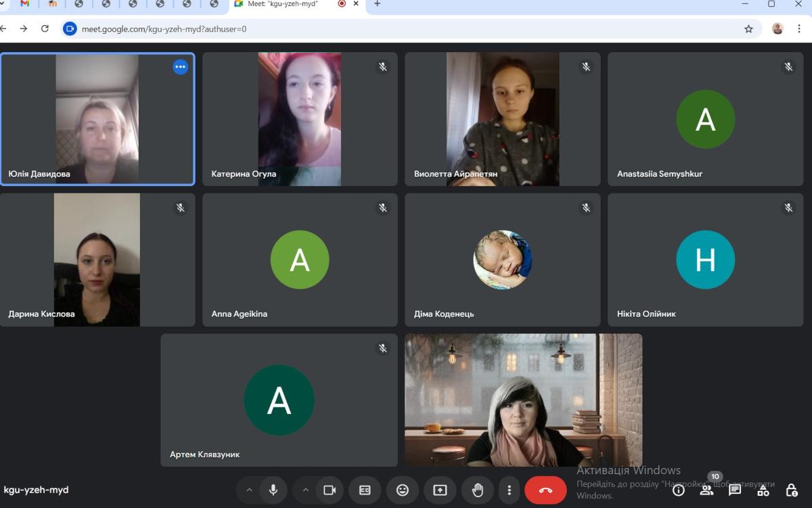This screenshot has width=812, height=508.
Task: Raise your hand in the meeting
Action: click(478, 490)
